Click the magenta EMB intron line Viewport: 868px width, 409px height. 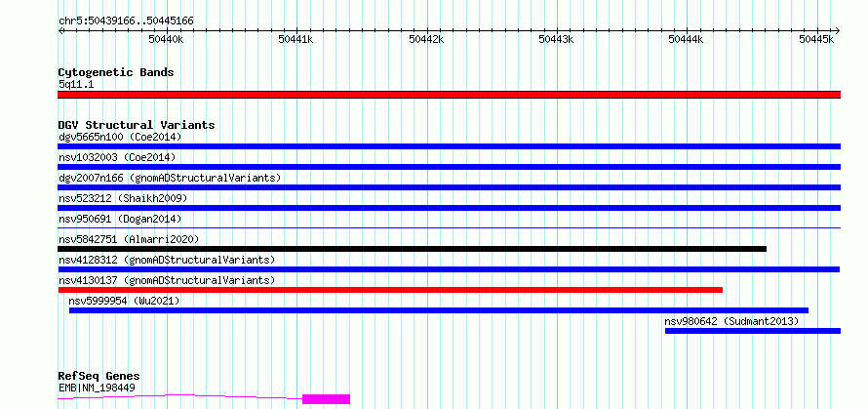click(x=179, y=396)
